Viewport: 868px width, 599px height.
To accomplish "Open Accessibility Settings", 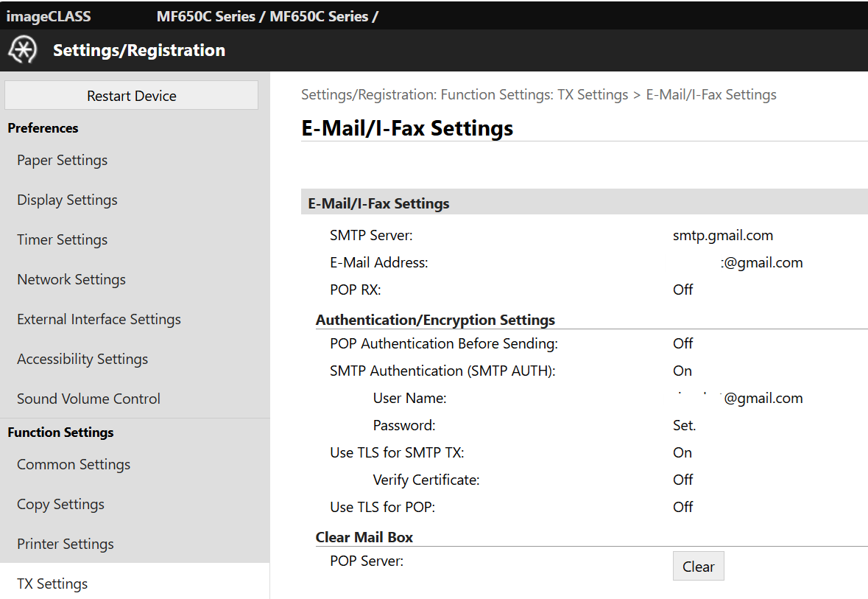I will (x=82, y=360).
